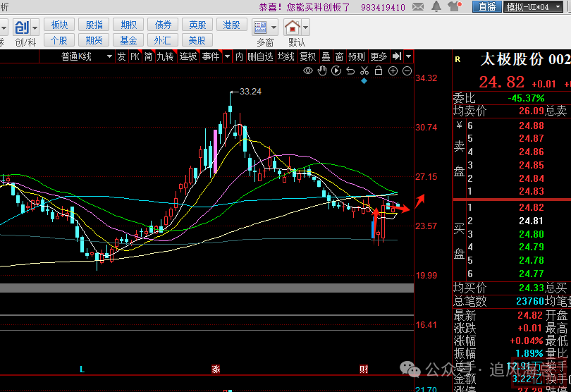Click the 事件 events toolbar item
Image resolution: width=571 pixels, height=392 pixels.
point(211,56)
